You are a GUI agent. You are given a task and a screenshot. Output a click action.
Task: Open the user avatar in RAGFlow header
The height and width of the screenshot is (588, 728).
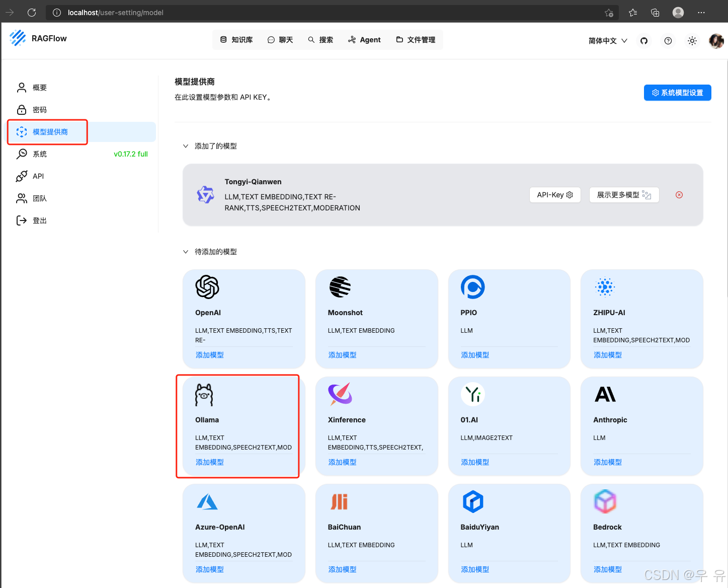point(716,41)
